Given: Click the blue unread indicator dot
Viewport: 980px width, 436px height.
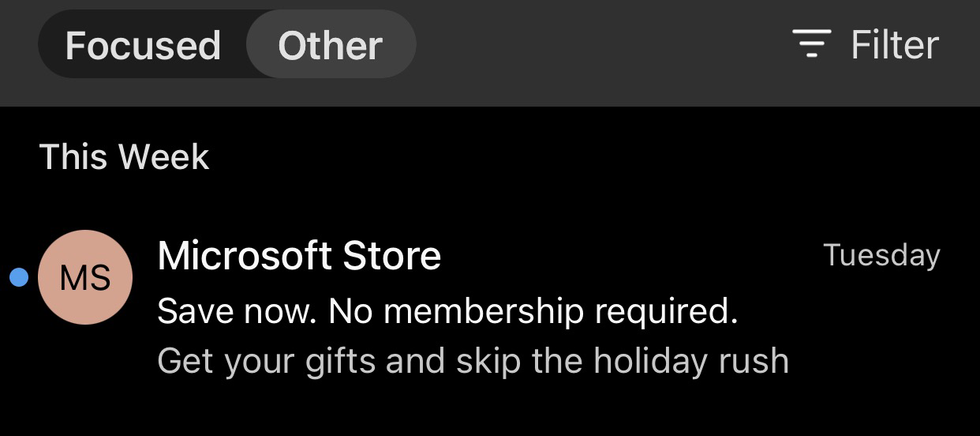Looking at the screenshot, I should 19,277.
